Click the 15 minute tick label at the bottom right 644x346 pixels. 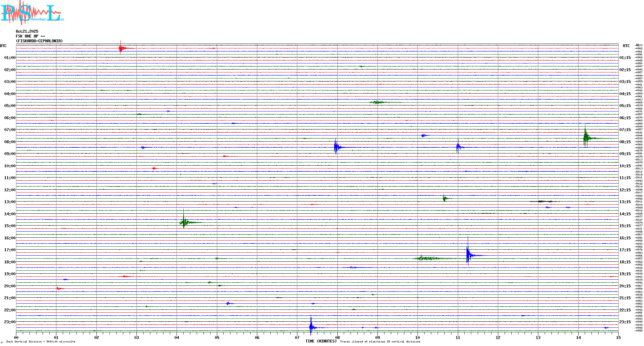click(618, 337)
